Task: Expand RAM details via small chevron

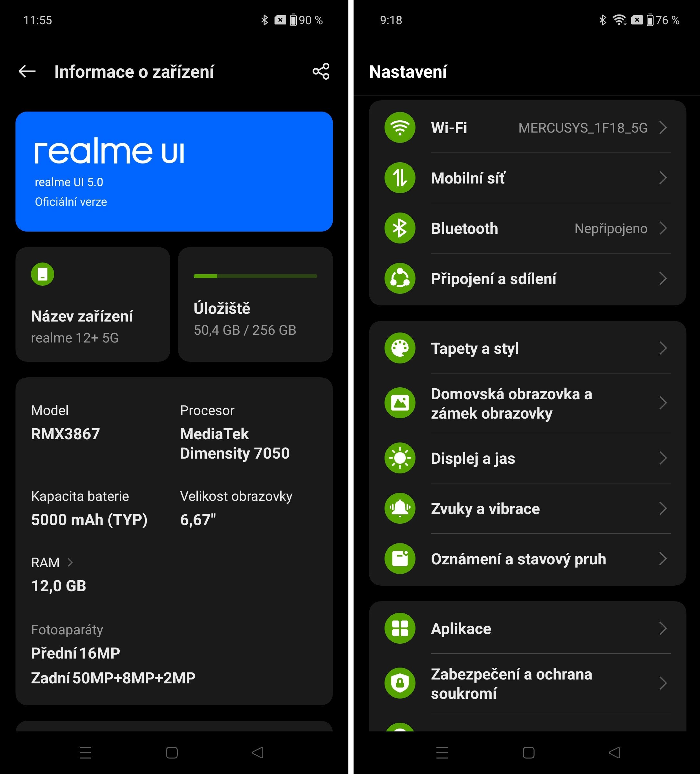Action: [70, 562]
